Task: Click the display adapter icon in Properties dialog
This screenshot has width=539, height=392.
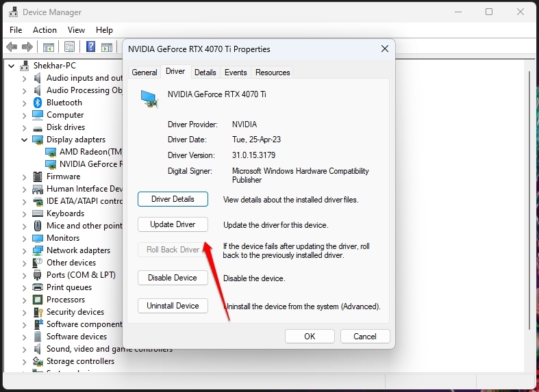Action: tap(149, 99)
